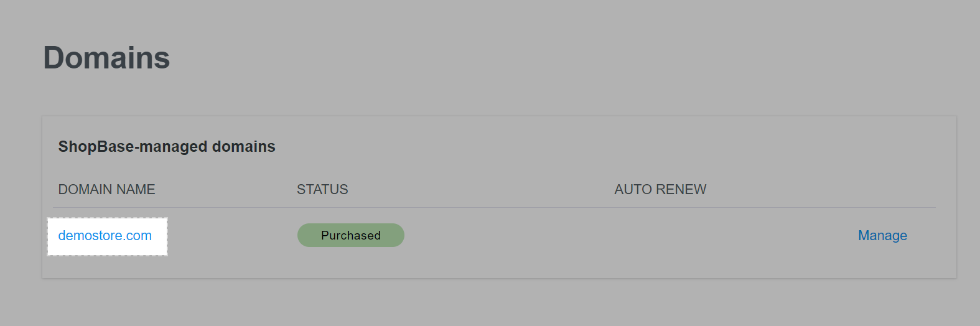This screenshot has height=326, width=980.
Task: Click the AUTO RENEW column header
Action: (660, 190)
